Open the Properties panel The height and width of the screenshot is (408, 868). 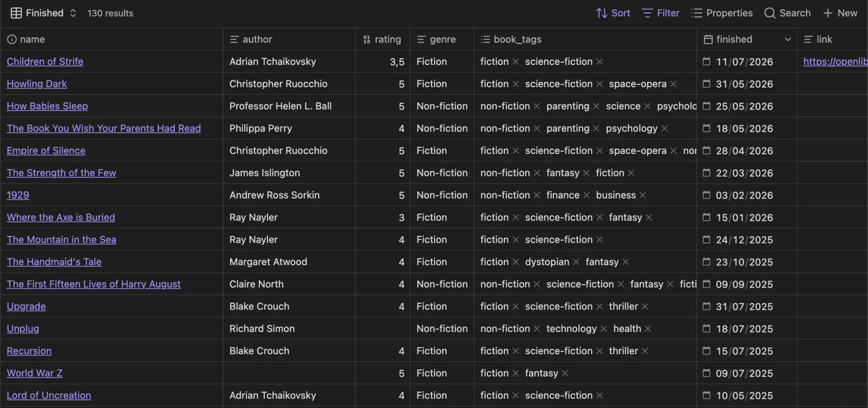722,13
